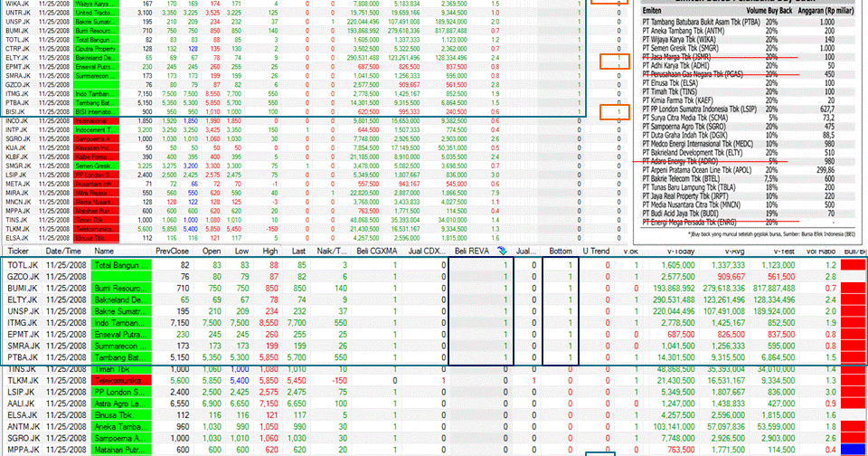Image resolution: width=868 pixels, height=456 pixels.
Task: Click the red Bull/B cell in ANTM.JK row
Action: tap(853, 427)
